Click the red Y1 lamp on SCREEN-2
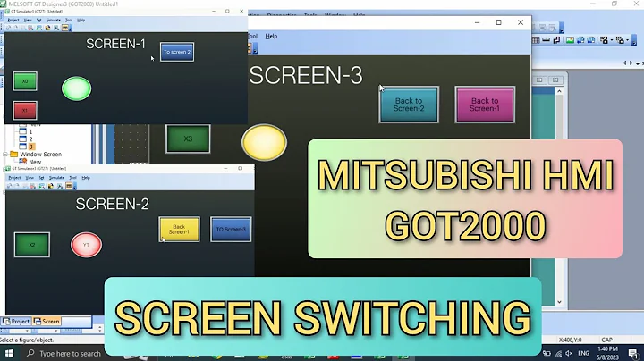The width and height of the screenshot is (644, 361). tap(86, 245)
